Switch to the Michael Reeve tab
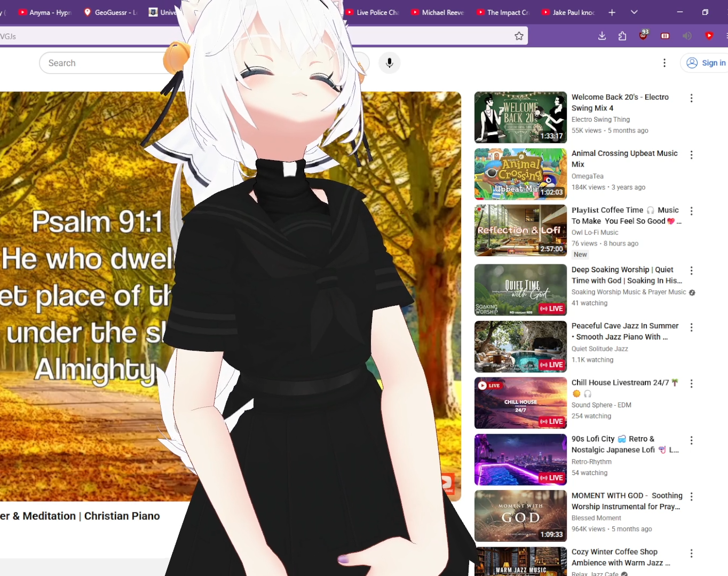Viewport: 728px width, 576px height. (x=438, y=12)
